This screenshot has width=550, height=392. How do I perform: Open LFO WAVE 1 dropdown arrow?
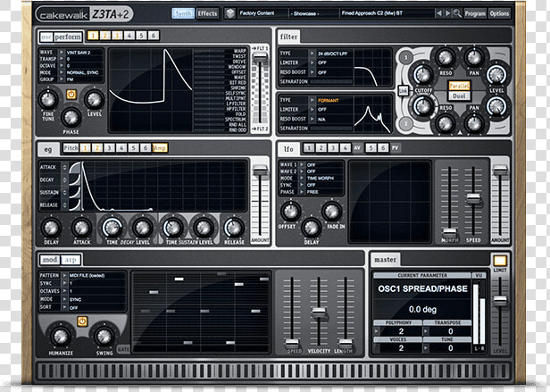pyautogui.click(x=302, y=164)
